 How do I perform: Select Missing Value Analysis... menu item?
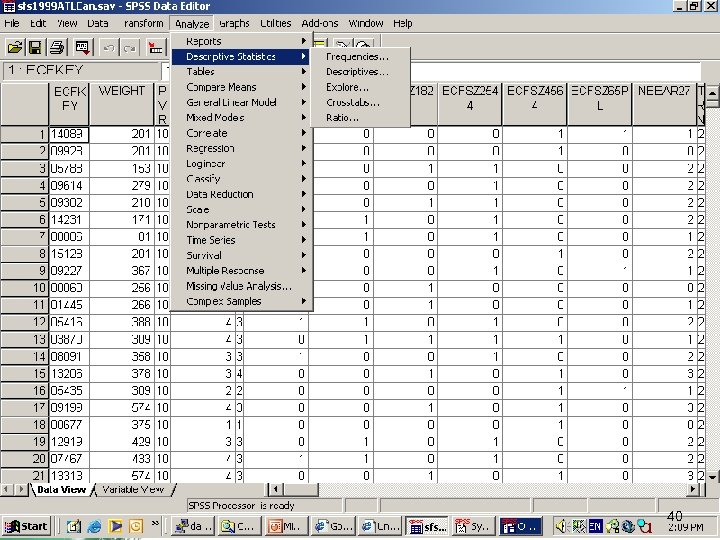[x=242, y=286]
